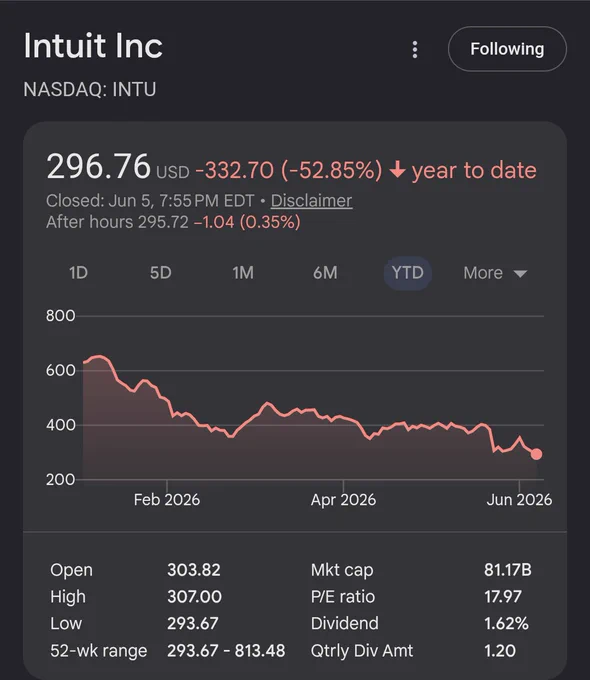Click the Jun 2026 axis label
Viewport: 590px width, 680px height.
click(519, 500)
